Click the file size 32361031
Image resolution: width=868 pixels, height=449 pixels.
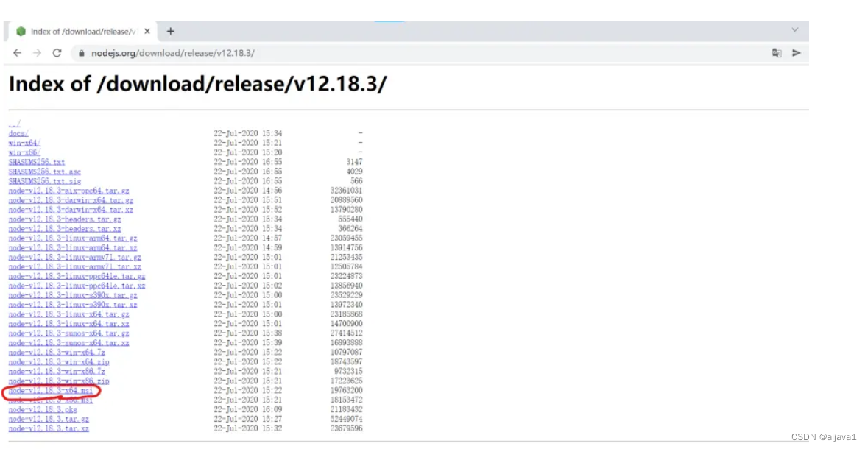pos(347,191)
